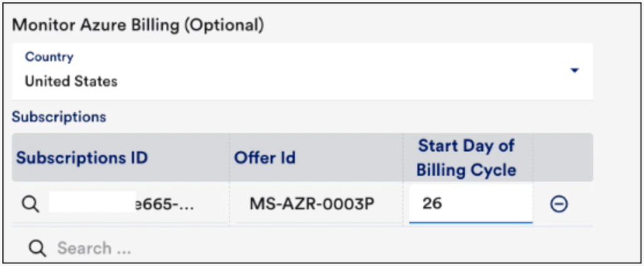This screenshot has width=644, height=266.
Task: Click the column divider after Subscriptions ID
Action: point(230,179)
